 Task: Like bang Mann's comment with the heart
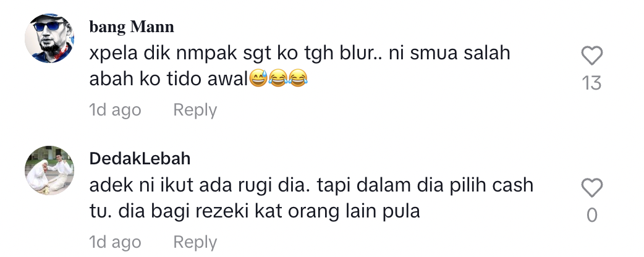[592, 56]
